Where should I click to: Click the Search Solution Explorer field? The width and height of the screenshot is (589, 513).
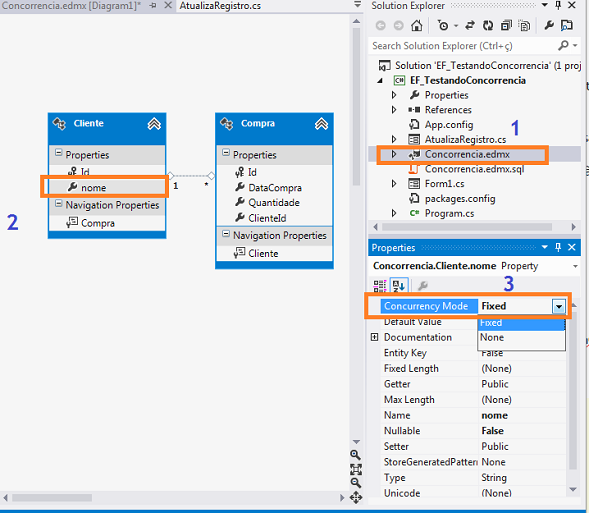click(x=464, y=46)
